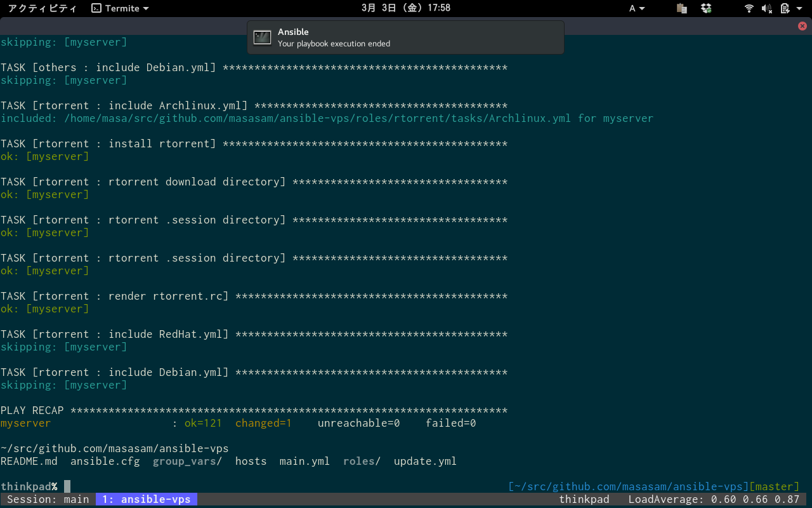Click the Ansible notification icon
The height and width of the screenshot is (508, 812).
[x=262, y=37]
